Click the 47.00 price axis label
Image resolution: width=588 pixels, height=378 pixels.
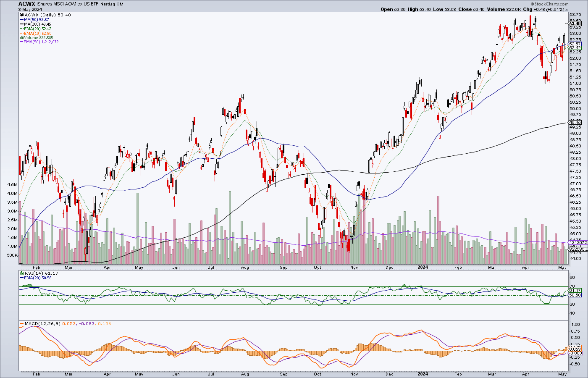575,184
